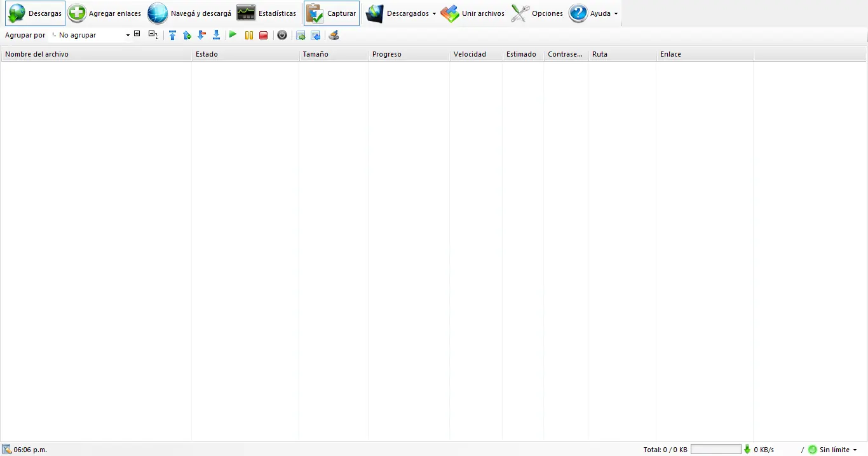
Task: Collapse all groups minus icon
Action: point(153,34)
